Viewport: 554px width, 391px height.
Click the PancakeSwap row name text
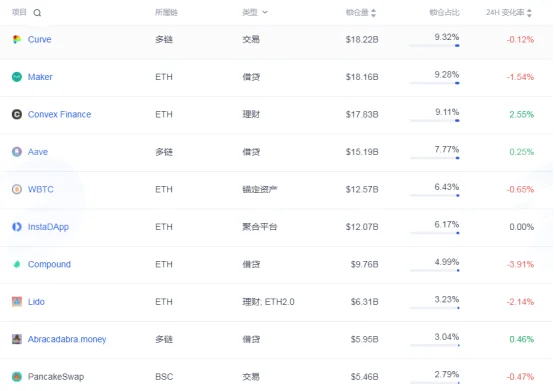56,377
